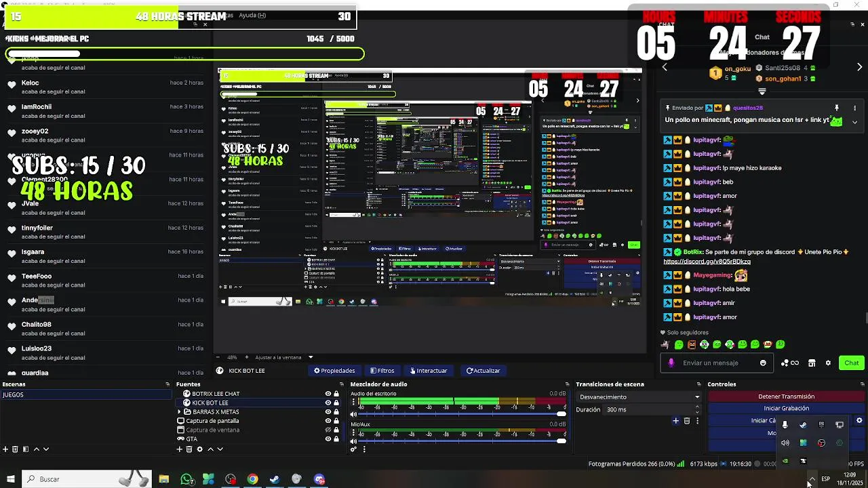This screenshot has width=868, height=488.
Task: Hide the GTA source
Action: click(x=328, y=439)
